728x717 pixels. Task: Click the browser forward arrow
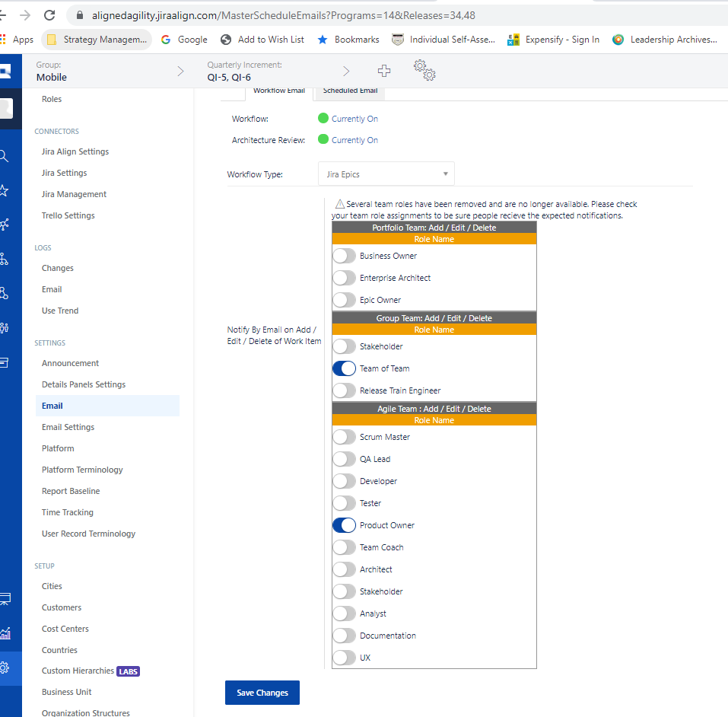coord(25,15)
